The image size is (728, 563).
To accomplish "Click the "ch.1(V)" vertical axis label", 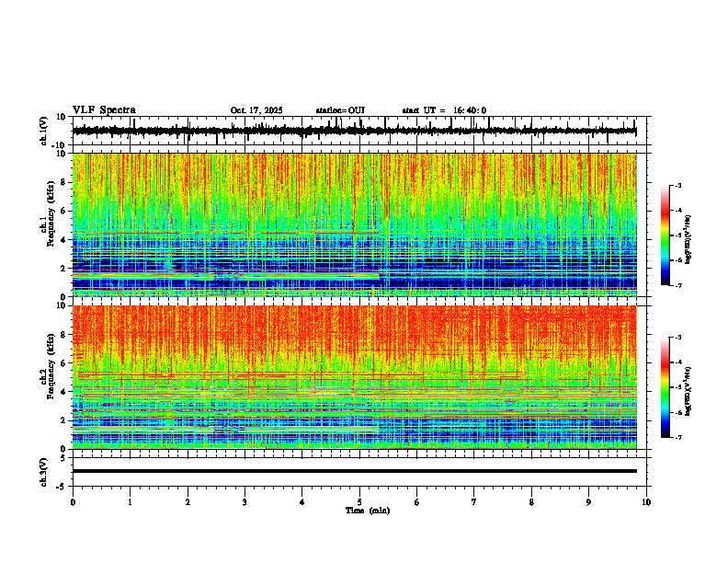I will 44,131.
